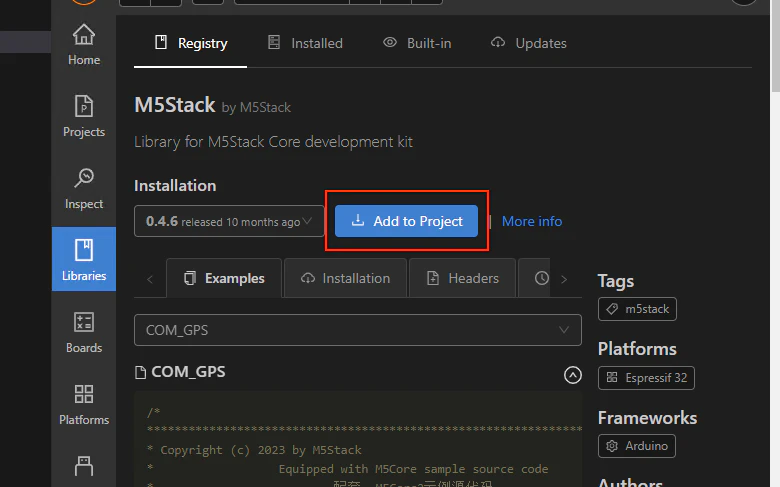The width and height of the screenshot is (780, 487).
Task: Switch to the Registry tab
Action: click(191, 43)
